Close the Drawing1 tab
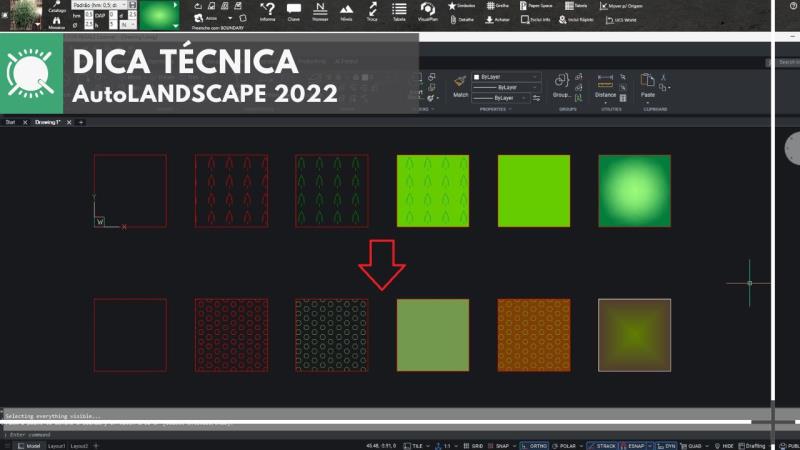Screen dimensions: 800x450 (x=69, y=122)
